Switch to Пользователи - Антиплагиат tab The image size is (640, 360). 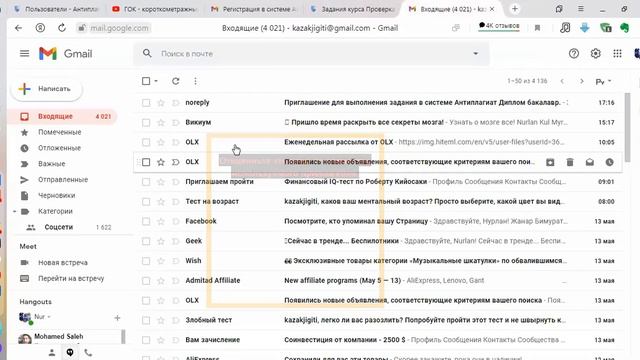coord(56,9)
